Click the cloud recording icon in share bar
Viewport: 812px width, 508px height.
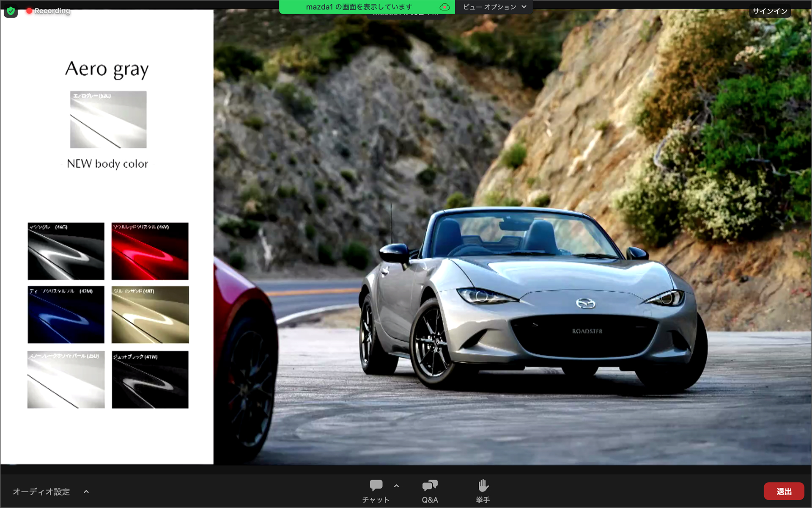pos(444,7)
